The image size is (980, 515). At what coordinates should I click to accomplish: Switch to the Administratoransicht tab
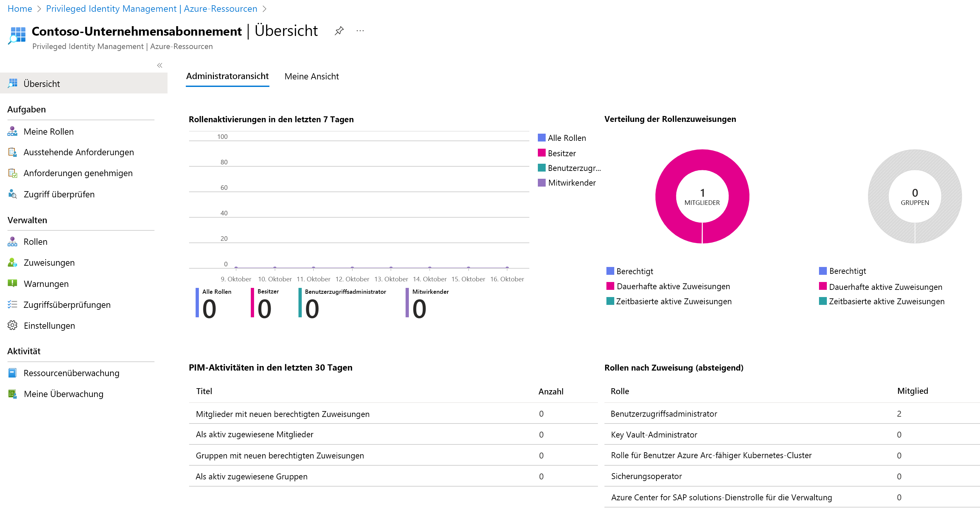tap(227, 76)
